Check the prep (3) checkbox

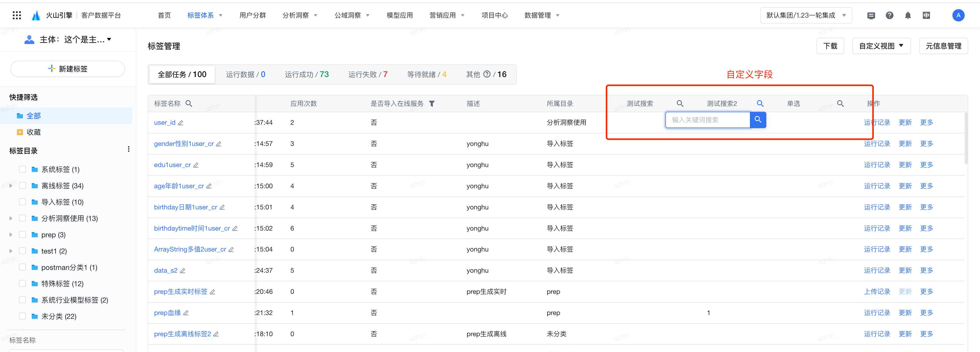[x=22, y=235]
